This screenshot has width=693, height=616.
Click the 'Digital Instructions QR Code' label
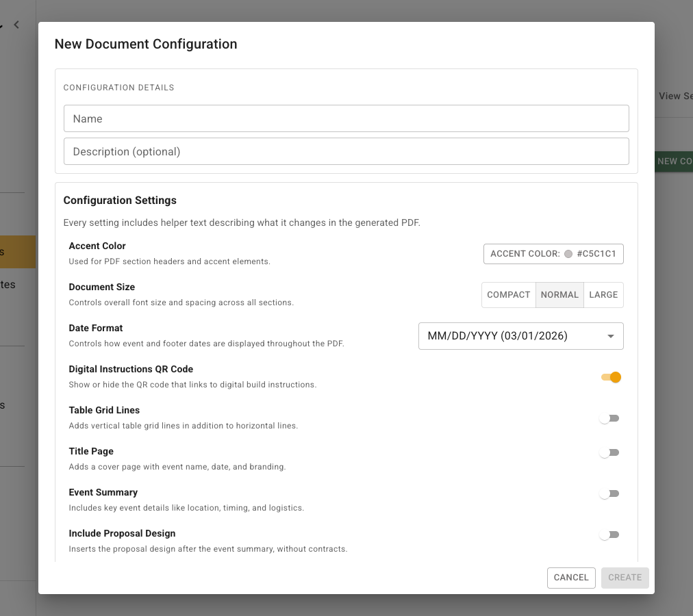[131, 369]
